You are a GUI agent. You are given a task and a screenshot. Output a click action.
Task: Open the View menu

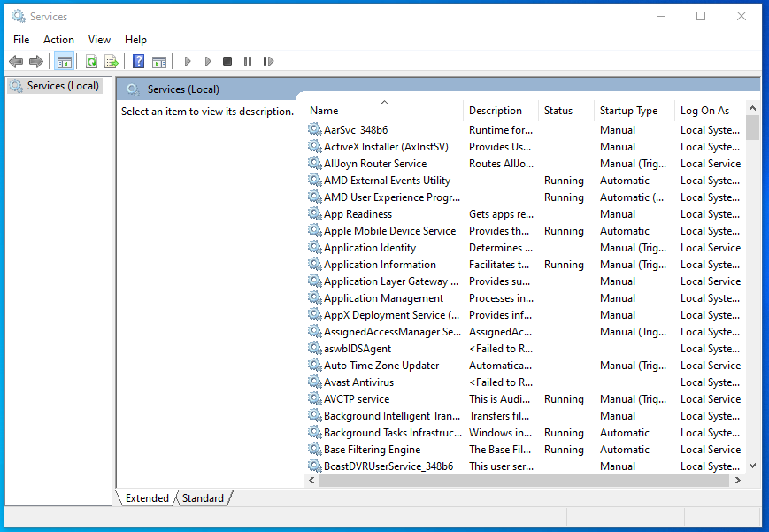point(99,40)
